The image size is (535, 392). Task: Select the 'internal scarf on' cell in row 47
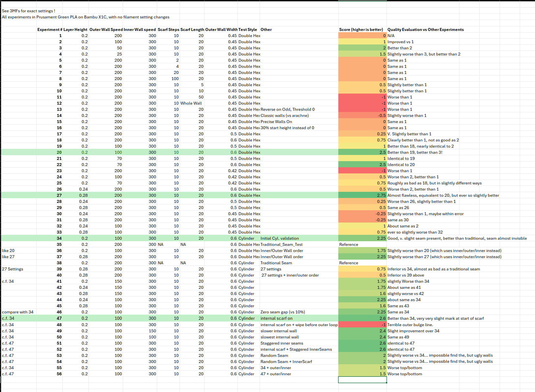click(x=277, y=318)
